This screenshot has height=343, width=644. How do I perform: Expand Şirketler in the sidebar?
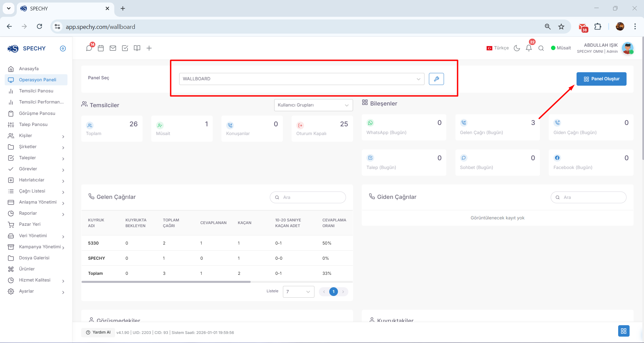[36, 147]
